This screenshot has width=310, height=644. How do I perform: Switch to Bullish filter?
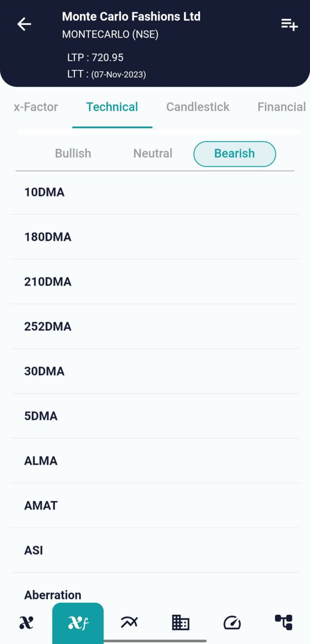(73, 154)
